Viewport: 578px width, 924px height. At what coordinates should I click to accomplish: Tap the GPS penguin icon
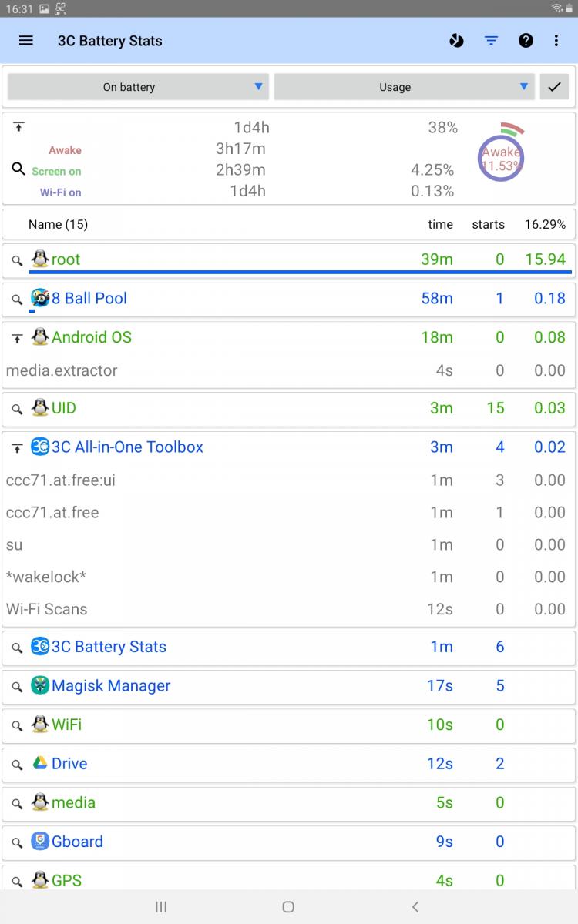40,879
